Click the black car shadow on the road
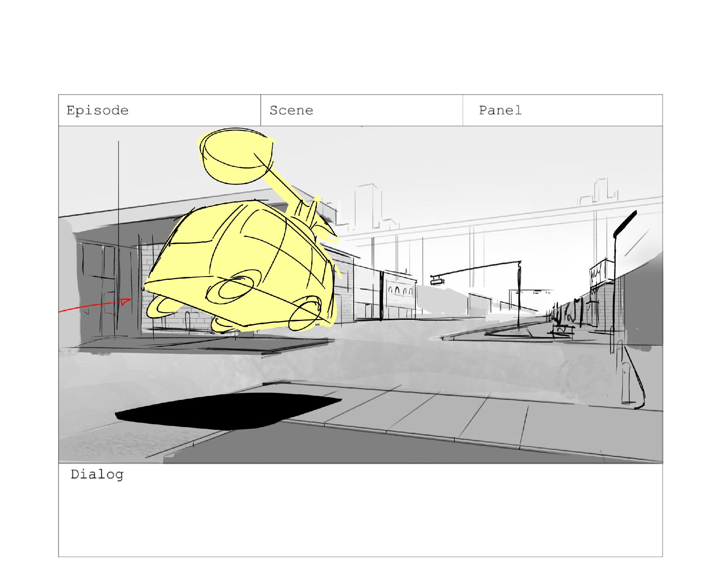Image resolution: width=721 pixels, height=588 pixels. [x=228, y=411]
